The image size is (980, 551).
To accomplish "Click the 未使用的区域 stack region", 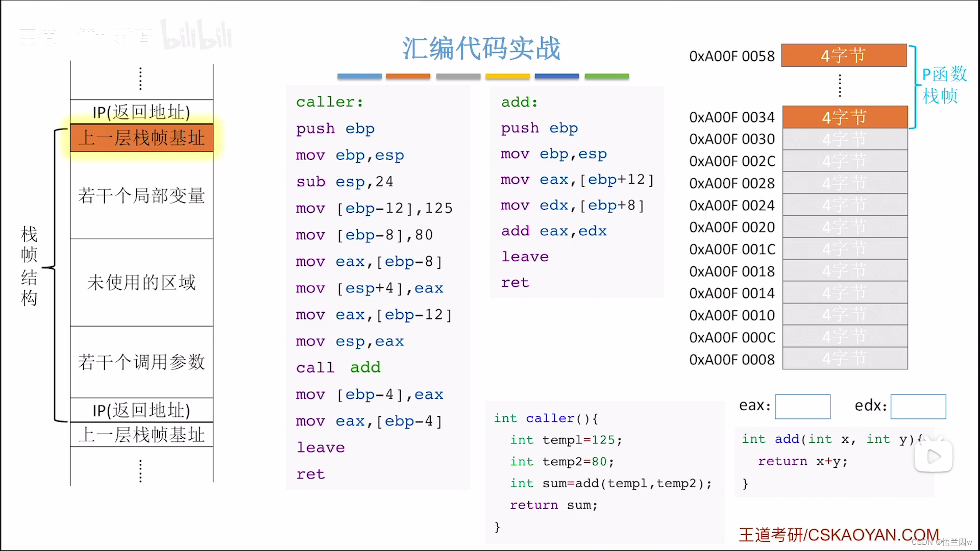I will [x=141, y=282].
